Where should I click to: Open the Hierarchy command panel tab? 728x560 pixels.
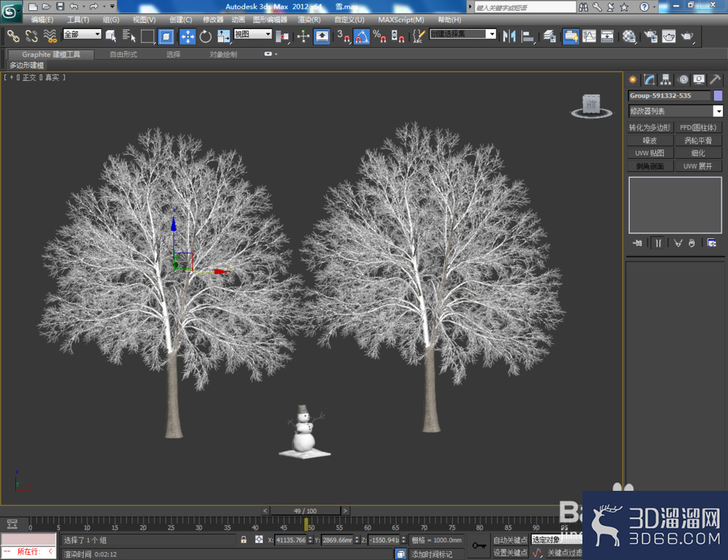point(666,80)
